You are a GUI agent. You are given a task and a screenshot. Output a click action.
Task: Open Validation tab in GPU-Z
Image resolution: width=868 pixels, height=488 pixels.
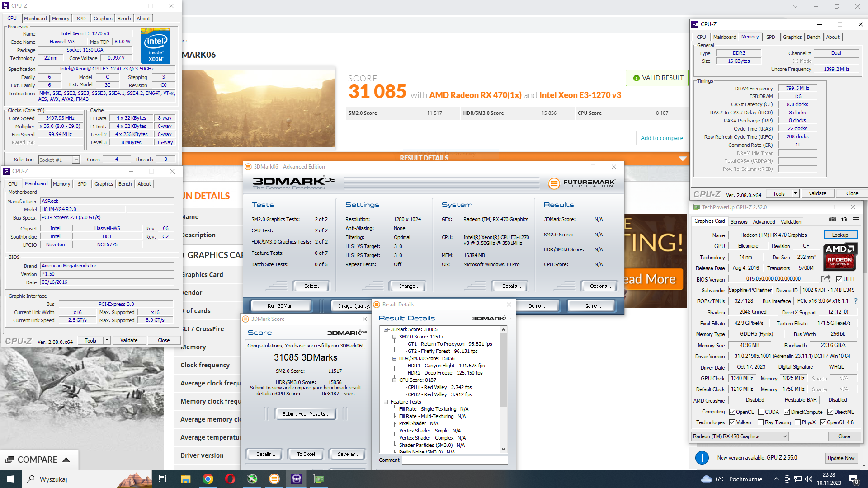click(791, 222)
